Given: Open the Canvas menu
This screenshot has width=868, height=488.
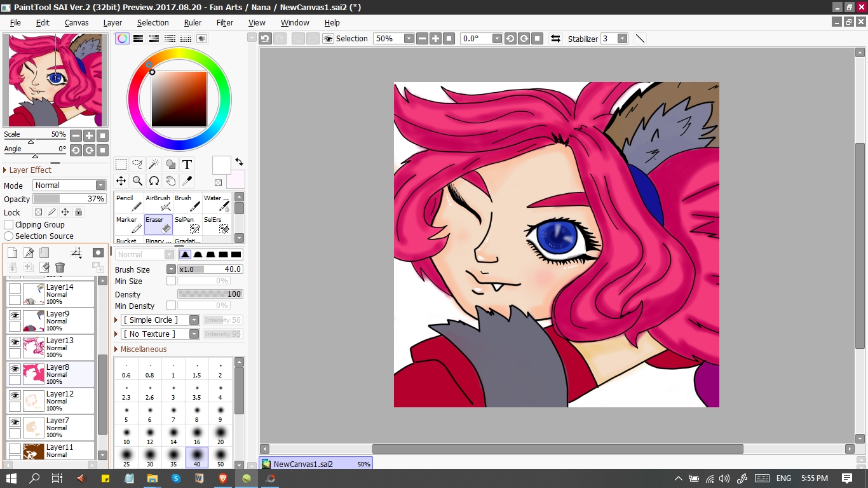Looking at the screenshot, I should tap(76, 22).
